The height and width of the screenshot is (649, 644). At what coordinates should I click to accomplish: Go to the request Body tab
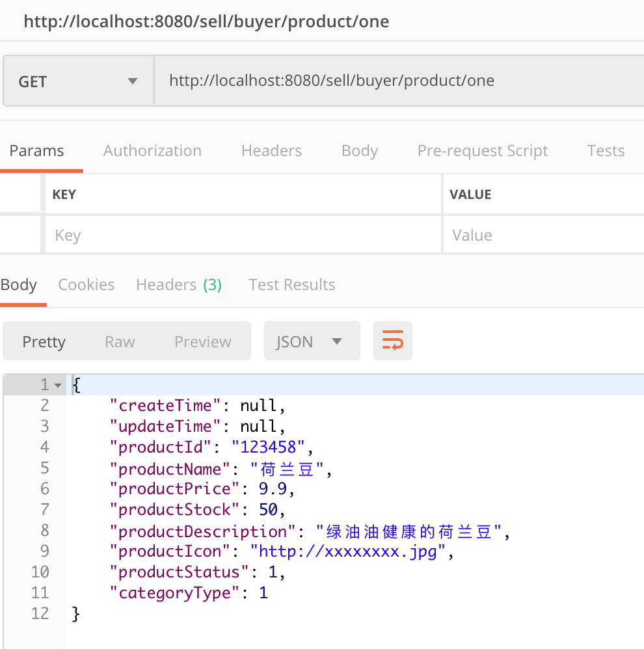[360, 151]
